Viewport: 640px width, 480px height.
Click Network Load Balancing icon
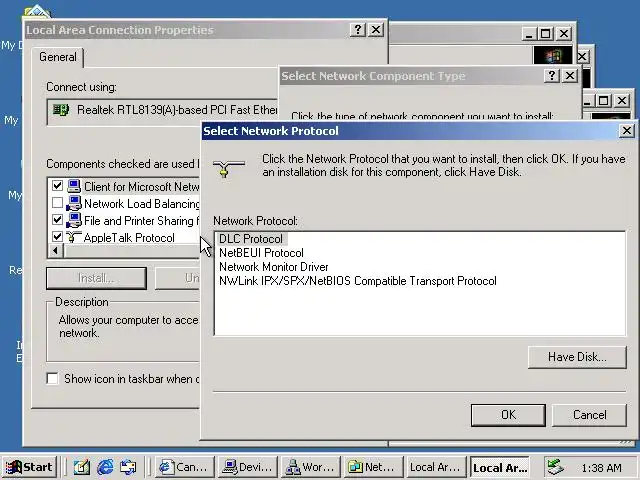(74, 203)
